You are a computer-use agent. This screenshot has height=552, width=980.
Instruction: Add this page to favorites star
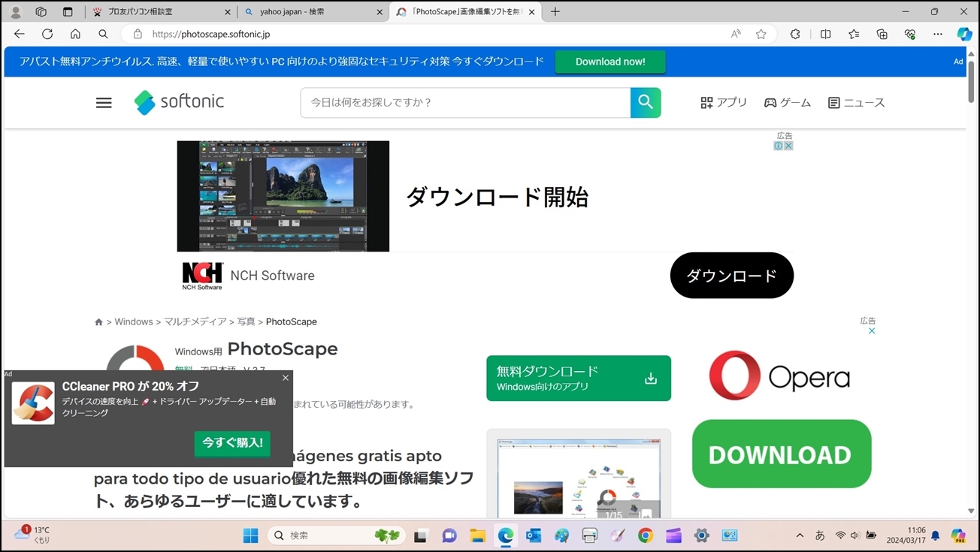pyautogui.click(x=761, y=34)
